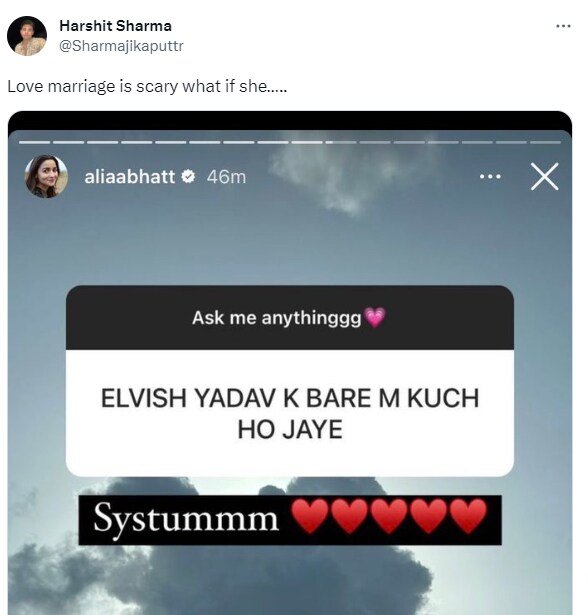This screenshot has width=588, height=615.
Task: Jump to the final story progress segment
Action: pyautogui.click(x=546, y=142)
